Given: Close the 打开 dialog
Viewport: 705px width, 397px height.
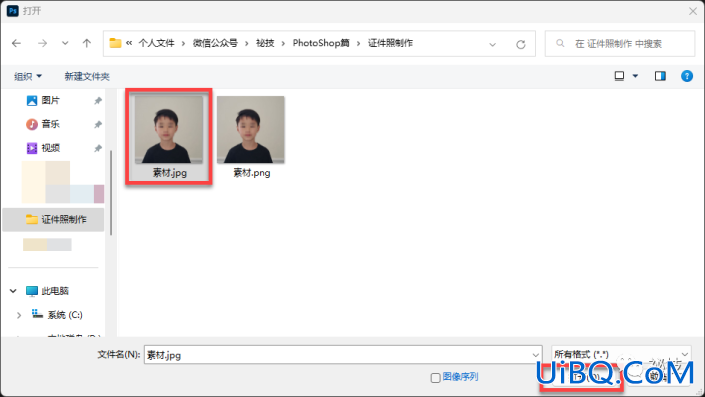Looking at the screenshot, I should [x=693, y=11].
